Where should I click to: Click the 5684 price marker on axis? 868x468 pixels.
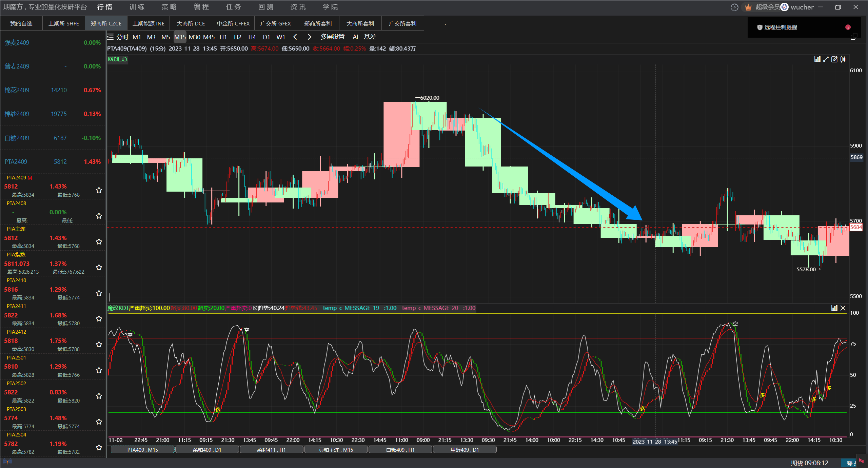(x=855, y=227)
